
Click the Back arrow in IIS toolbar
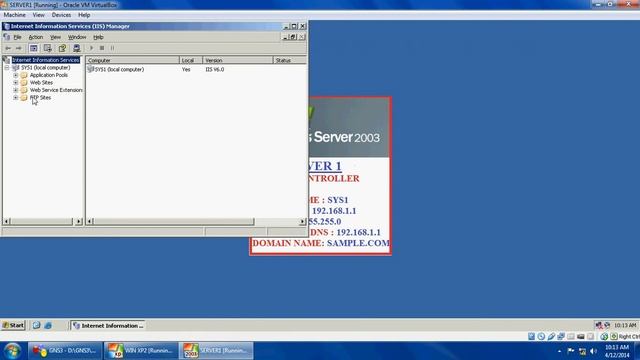pyautogui.click(x=8, y=48)
